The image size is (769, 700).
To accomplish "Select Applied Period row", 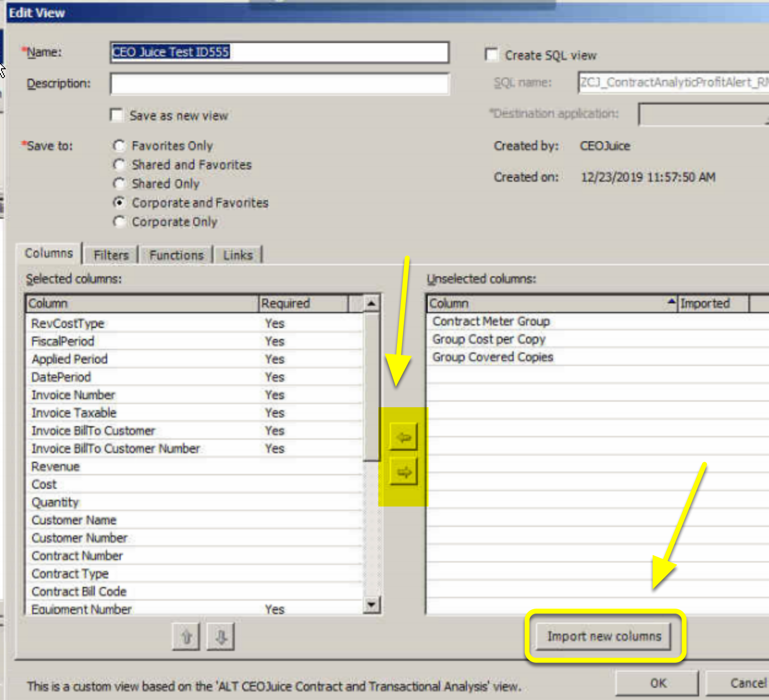I will pos(195,359).
